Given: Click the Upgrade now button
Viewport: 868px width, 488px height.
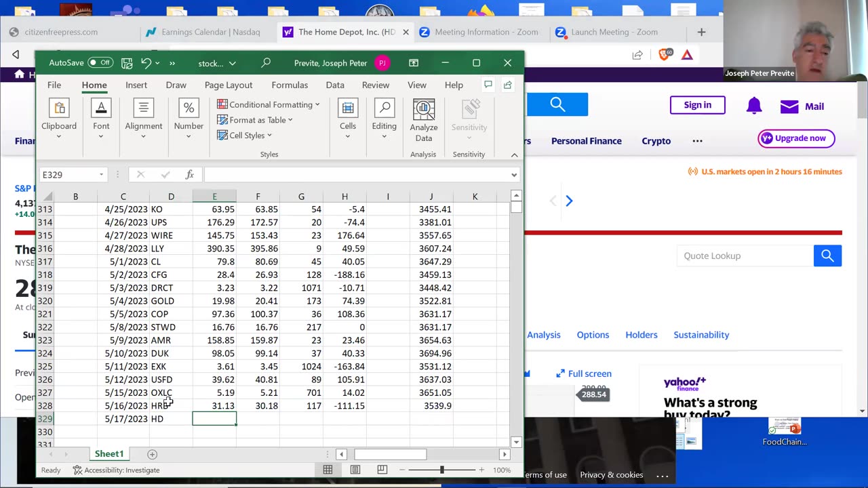Looking at the screenshot, I should tap(796, 138).
